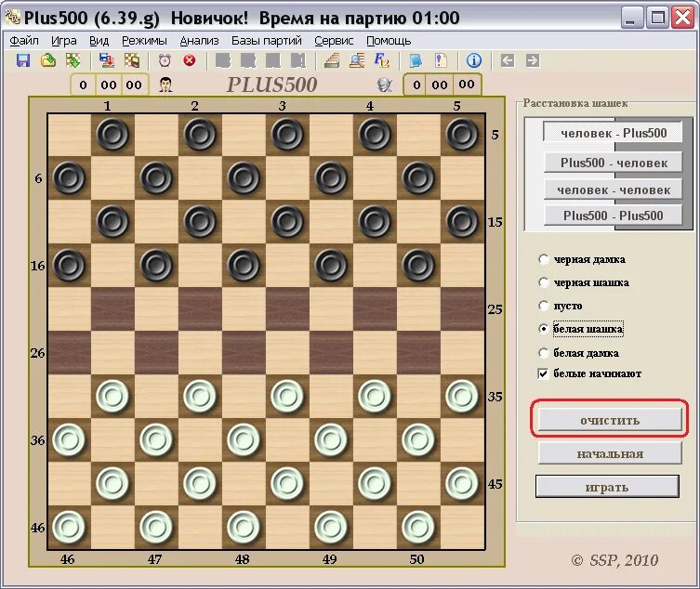This screenshot has width=700, height=589.
Task: Choose the 'Plus500 - Plus500' mode button
Action: [613, 216]
